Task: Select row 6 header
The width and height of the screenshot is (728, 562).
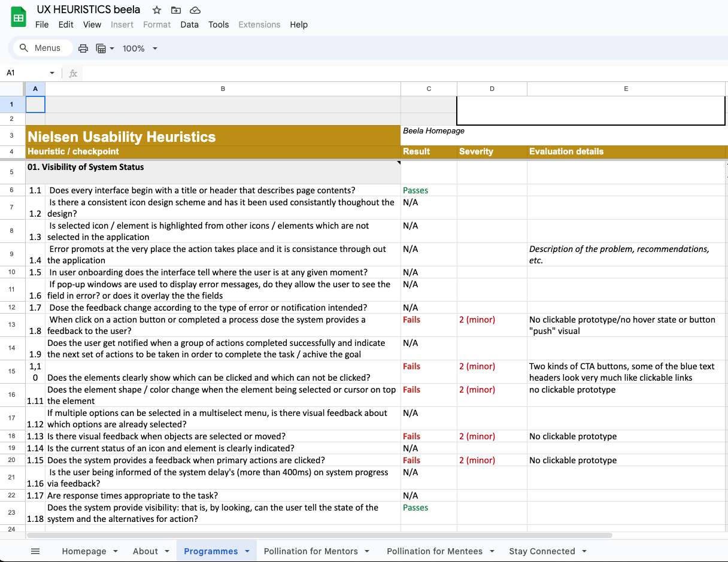Action: point(12,190)
